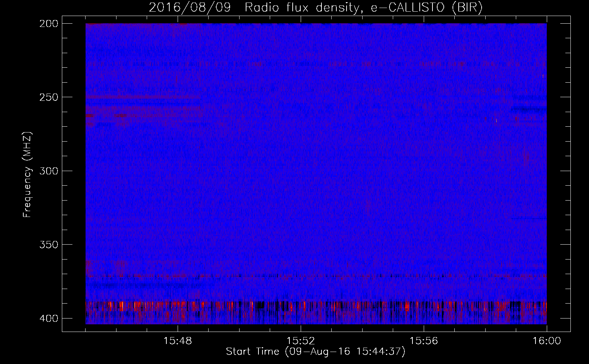Click the 15:52 time tick label

(301, 341)
